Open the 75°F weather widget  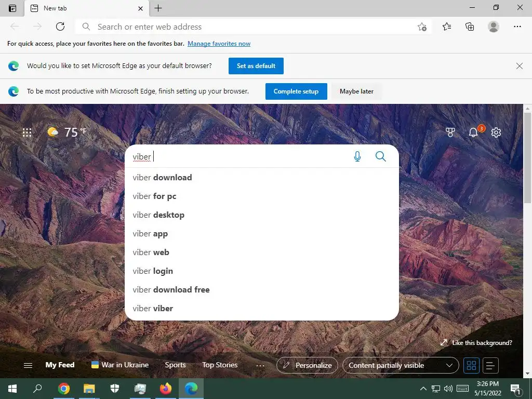pos(67,132)
